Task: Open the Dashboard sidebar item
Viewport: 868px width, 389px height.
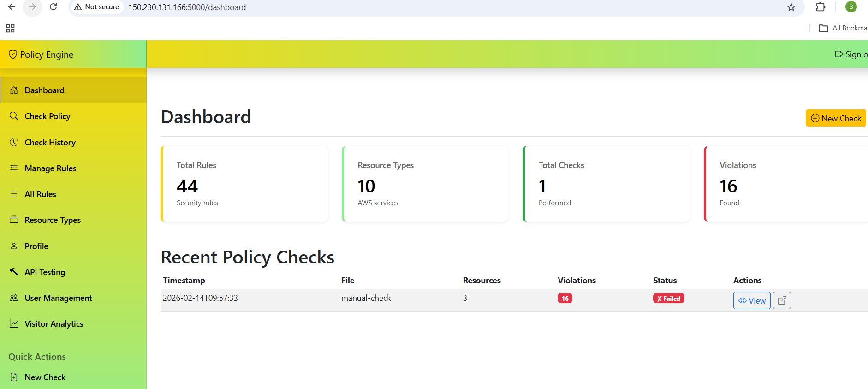Action: 73,90
